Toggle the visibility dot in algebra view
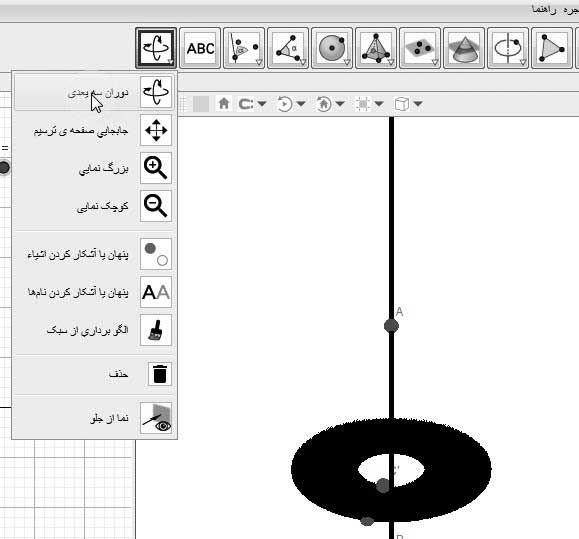The height and width of the screenshot is (539, 579). tap(4, 168)
